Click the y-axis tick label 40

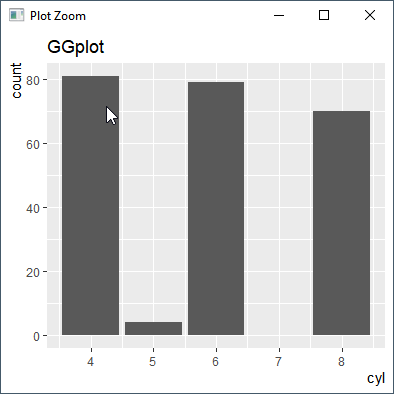click(33, 208)
